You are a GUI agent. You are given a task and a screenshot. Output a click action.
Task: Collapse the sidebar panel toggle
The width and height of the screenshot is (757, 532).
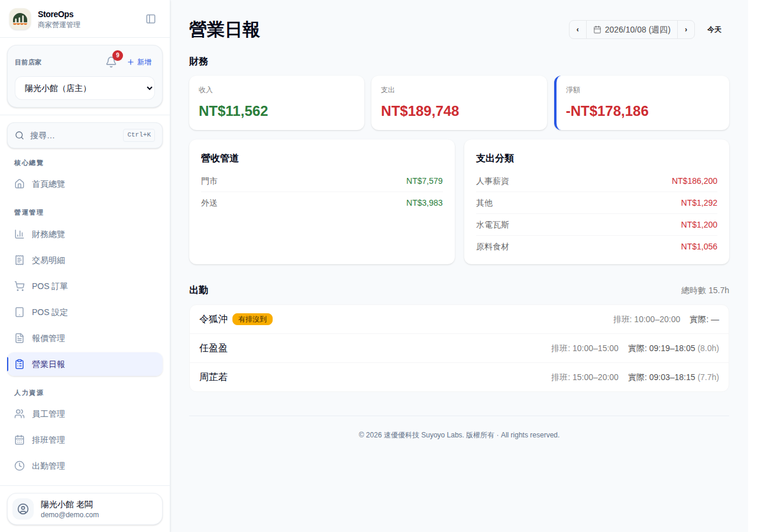tap(151, 19)
